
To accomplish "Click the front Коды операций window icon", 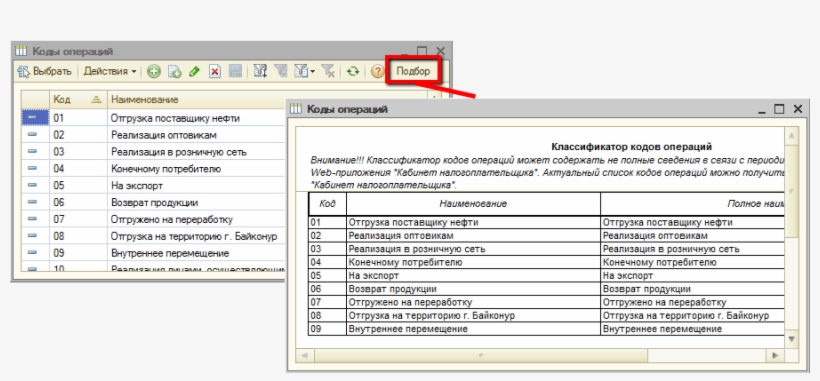I will (296, 109).
